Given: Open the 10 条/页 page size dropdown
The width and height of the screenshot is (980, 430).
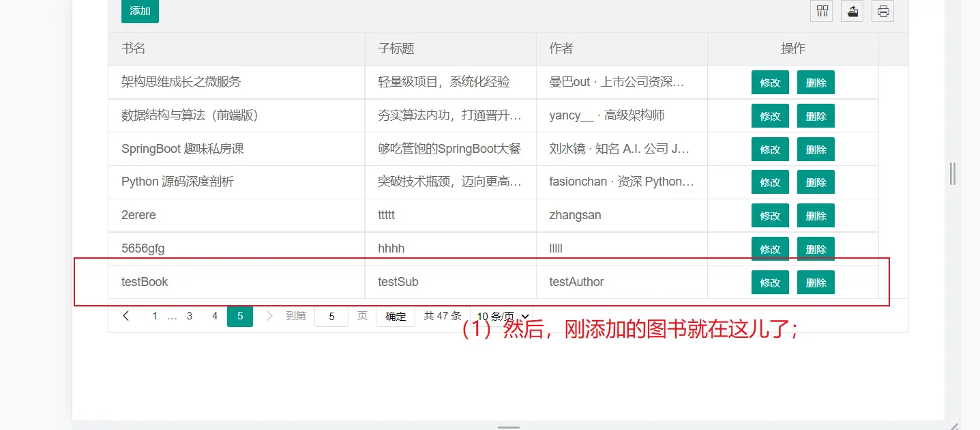Looking at the screenshot, I should coord(503,316).
